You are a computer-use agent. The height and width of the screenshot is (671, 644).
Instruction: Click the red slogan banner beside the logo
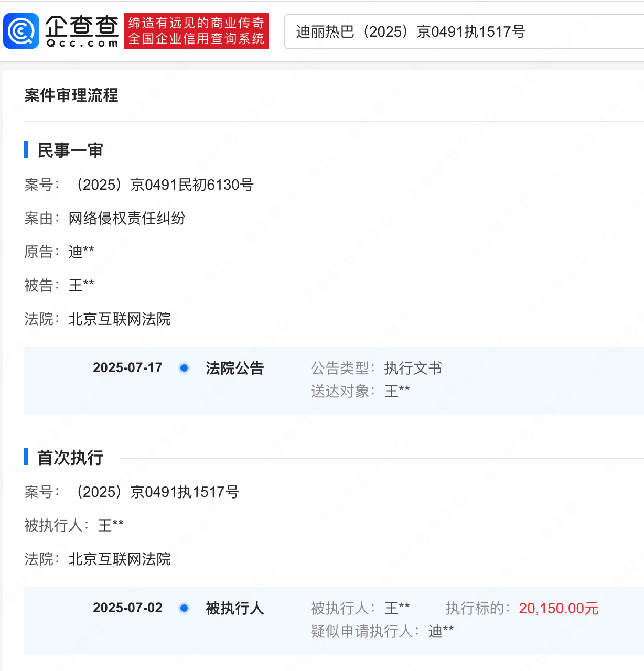(196, 31)
